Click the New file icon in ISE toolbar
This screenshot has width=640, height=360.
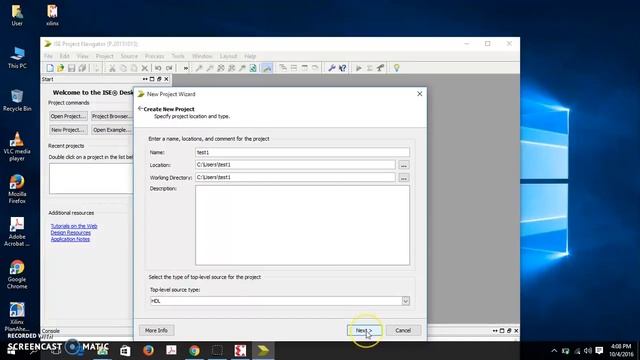tap(50, 68)
